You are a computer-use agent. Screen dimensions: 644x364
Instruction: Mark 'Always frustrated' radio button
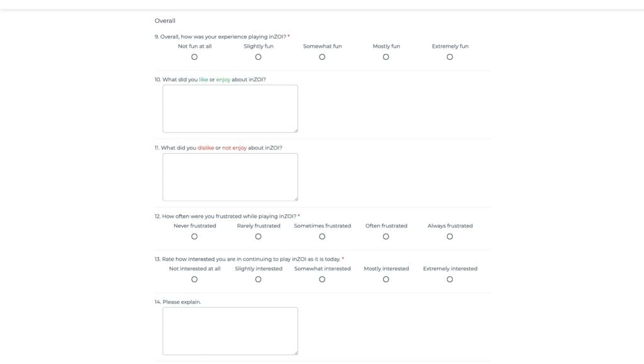pos(450,237)
